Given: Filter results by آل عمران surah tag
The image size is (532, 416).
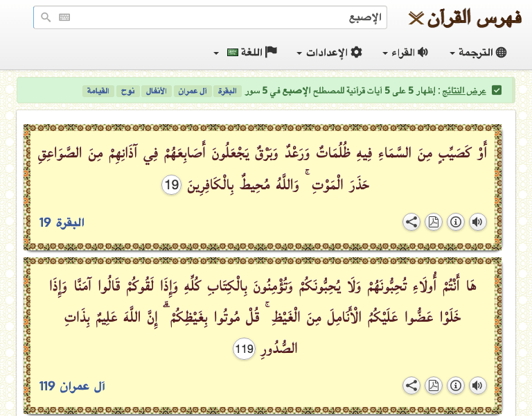Looking at the screenshot, I should click(x=193, y=91).
